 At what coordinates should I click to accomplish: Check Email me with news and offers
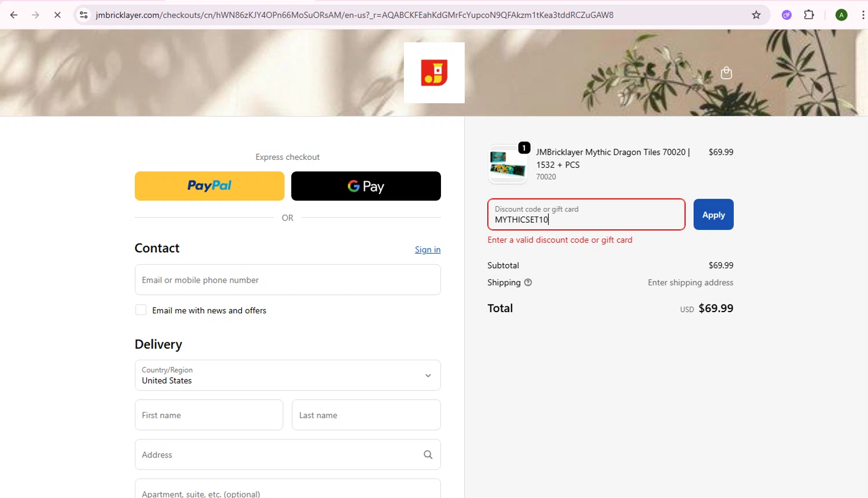[x=141, y=310]
